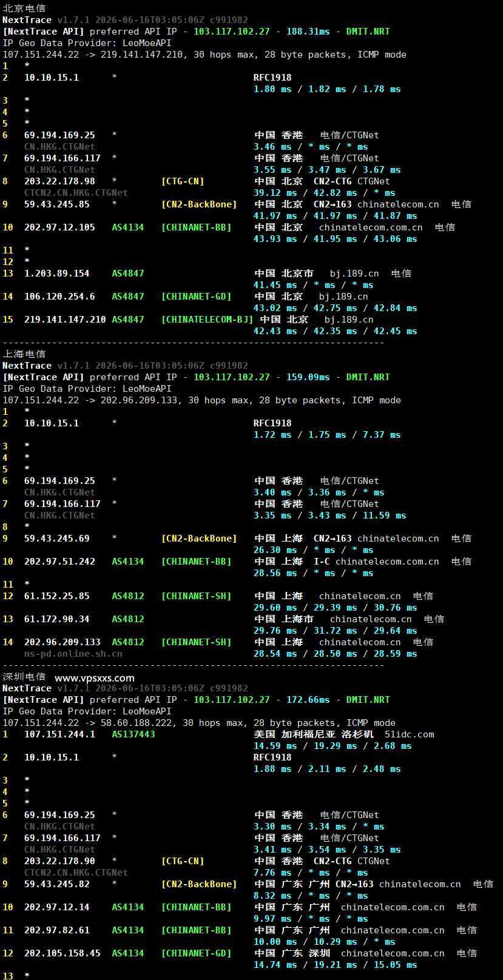Select hop IP 59.43.245.82
Screen dimensions: 503x980
(57, 884)
